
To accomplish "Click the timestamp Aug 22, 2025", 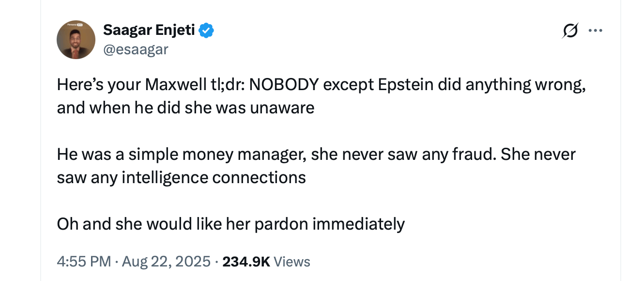I will (x=167, y=261).
